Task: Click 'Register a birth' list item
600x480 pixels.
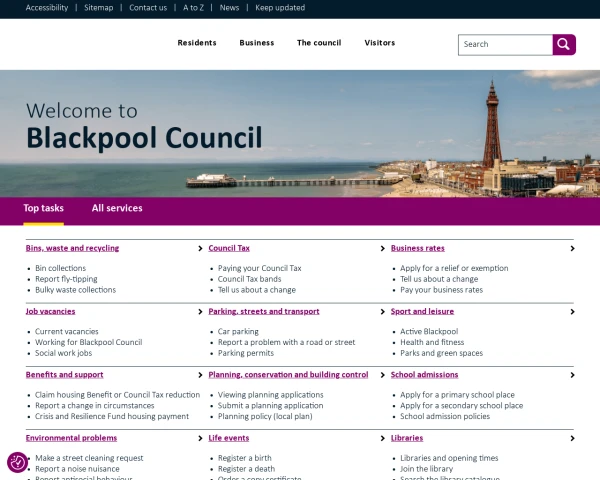Action: (245, 458)
